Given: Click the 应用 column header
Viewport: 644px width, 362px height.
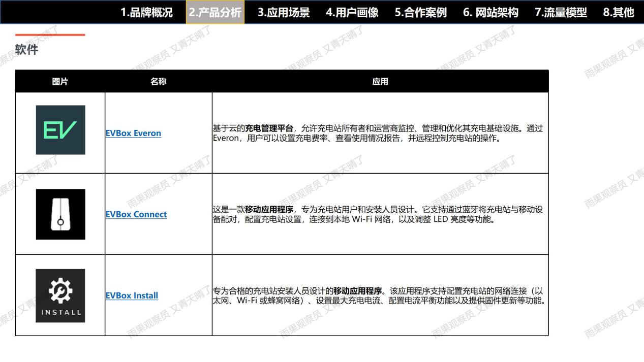Looking at the screenshot, I should point(380,81).
